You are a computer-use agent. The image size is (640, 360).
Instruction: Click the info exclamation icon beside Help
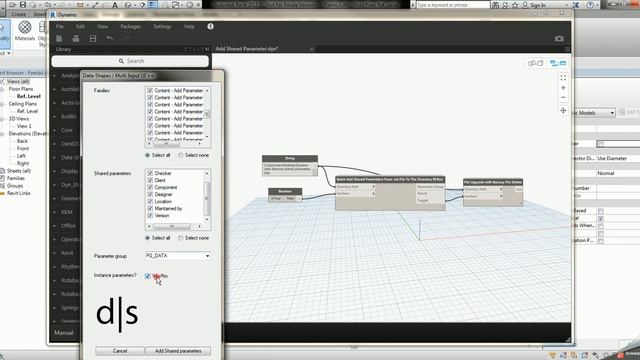[x=210, y=27]
